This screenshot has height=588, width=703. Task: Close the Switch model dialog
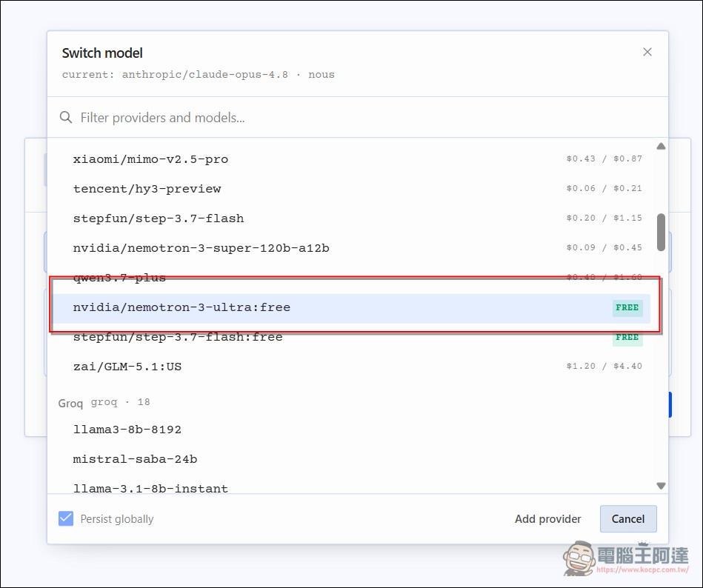647,52
